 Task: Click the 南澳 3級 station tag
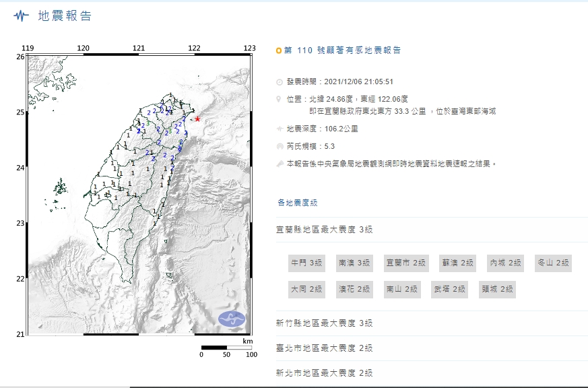[x=354, y=263]
